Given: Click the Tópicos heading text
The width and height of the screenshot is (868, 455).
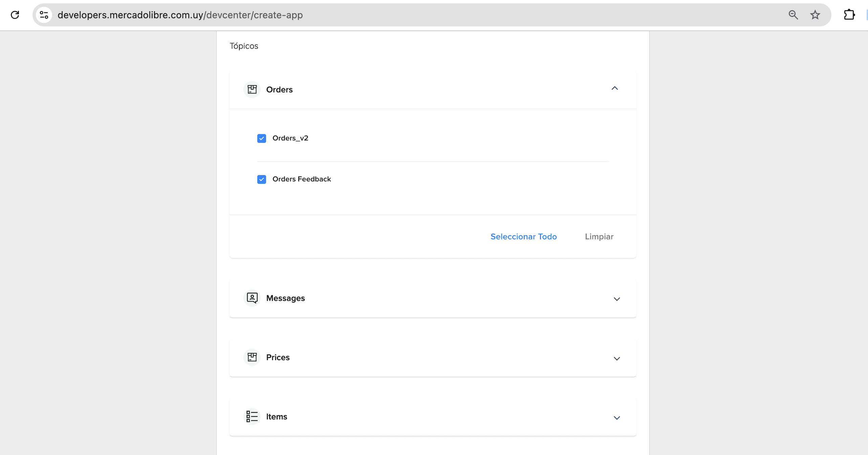Looking at the screenshot, I should click(244, 46).
